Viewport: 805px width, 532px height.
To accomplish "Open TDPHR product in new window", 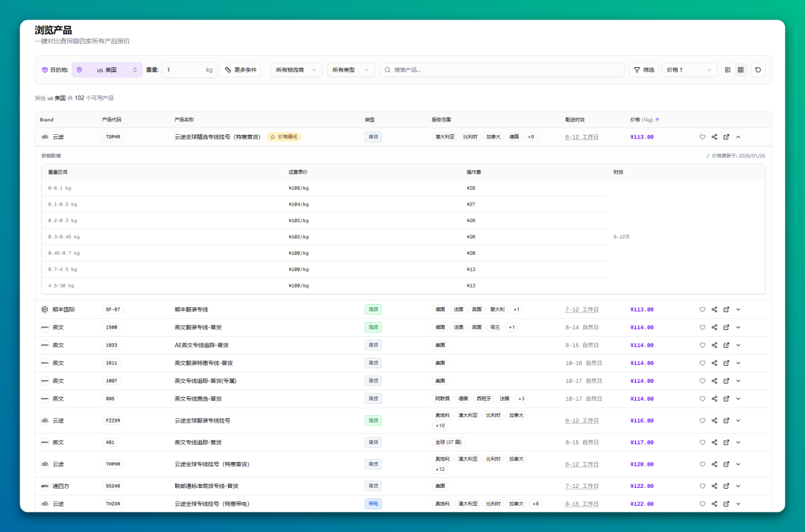I will [726, 137].
